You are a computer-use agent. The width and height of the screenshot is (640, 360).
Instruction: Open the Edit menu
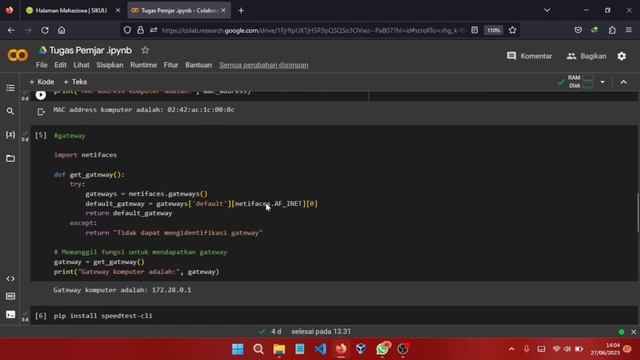60,65
